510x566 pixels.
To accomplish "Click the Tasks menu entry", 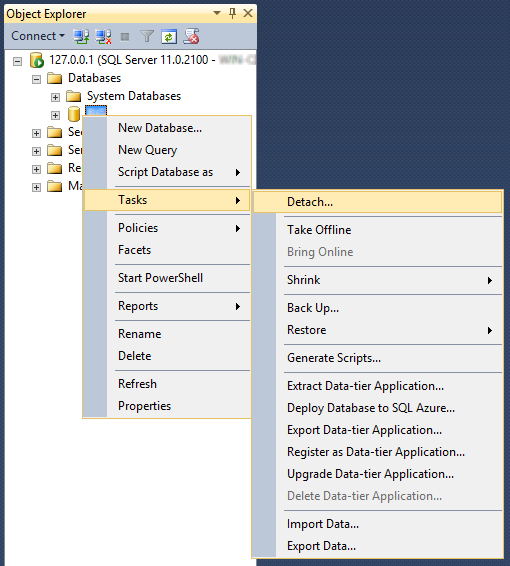I will tap(167, 200).
